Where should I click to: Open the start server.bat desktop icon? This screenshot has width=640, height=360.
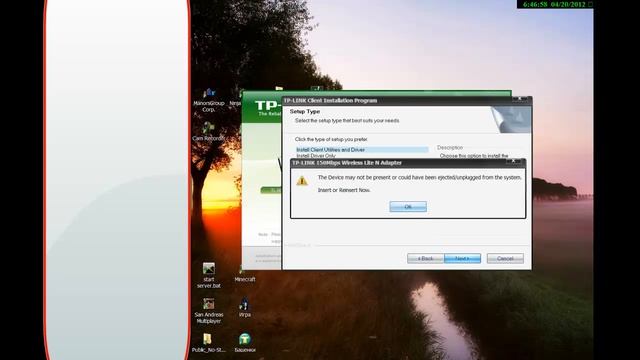tap(209, 275)
